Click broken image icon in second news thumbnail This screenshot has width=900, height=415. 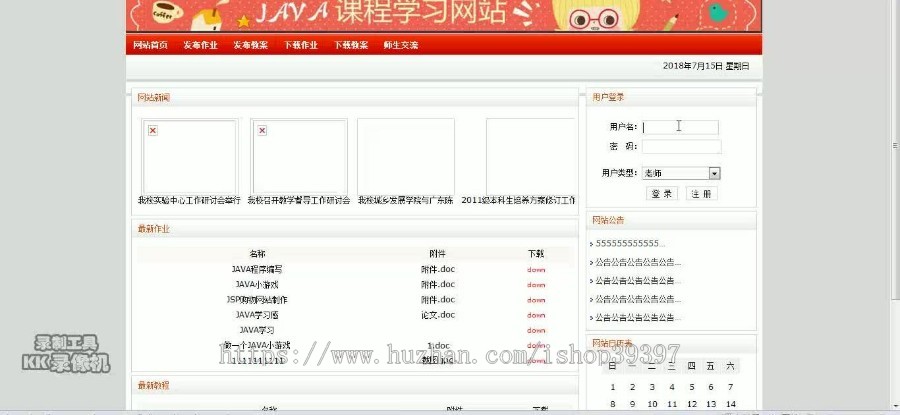point(262,131)
